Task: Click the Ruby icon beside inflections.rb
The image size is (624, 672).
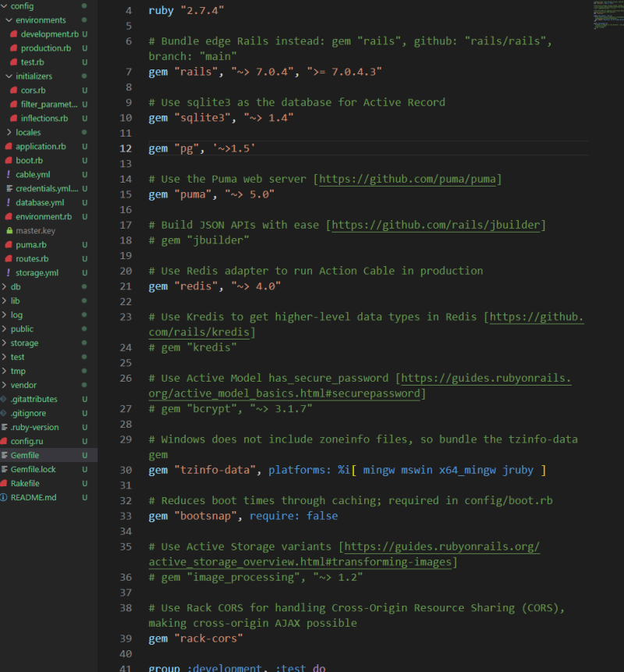Action: [14, 119]
